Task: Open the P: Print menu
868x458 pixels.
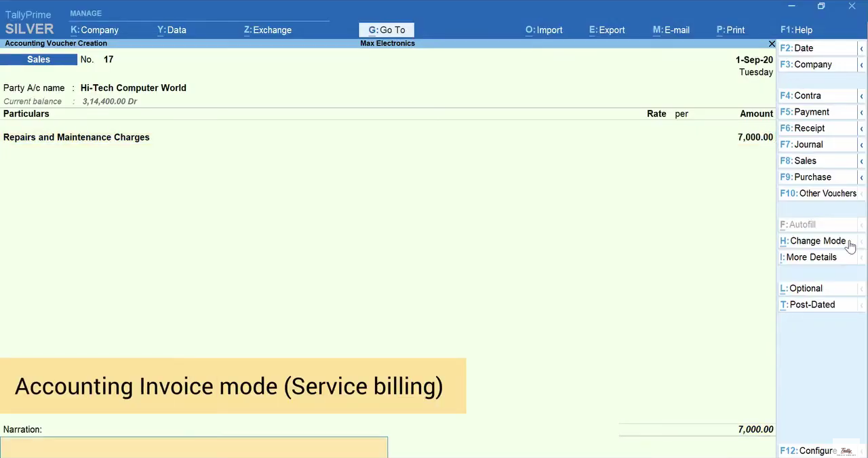Action: click(730, 30)
